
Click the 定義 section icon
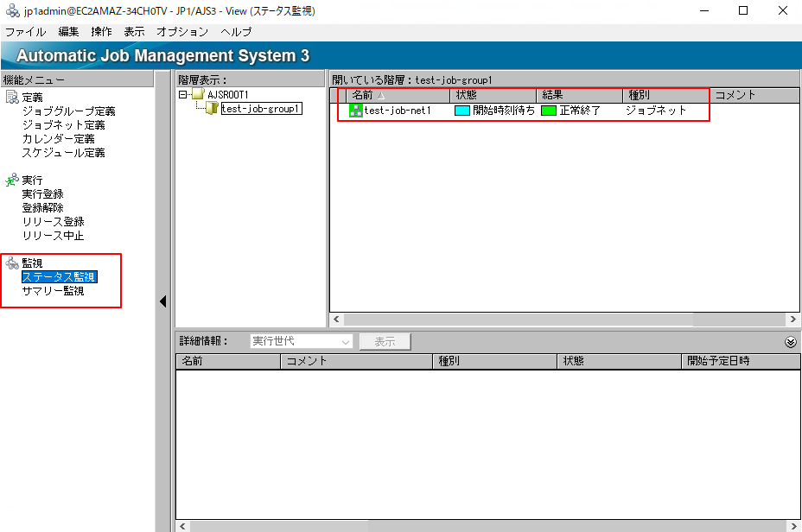click(12, 97)
